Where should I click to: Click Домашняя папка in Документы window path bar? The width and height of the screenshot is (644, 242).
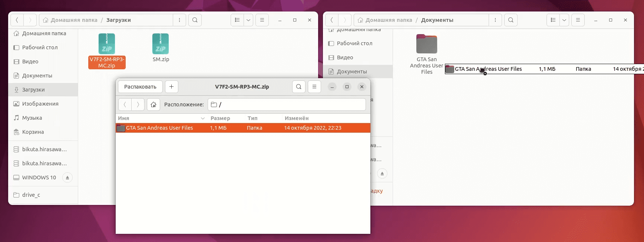pyautogui.click(x=385, y=20)
